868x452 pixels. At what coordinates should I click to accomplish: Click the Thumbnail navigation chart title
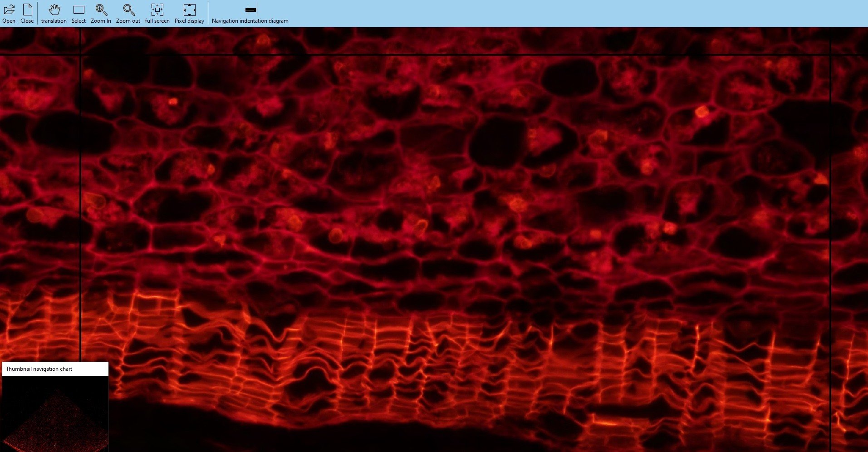(x=39, y=369)
